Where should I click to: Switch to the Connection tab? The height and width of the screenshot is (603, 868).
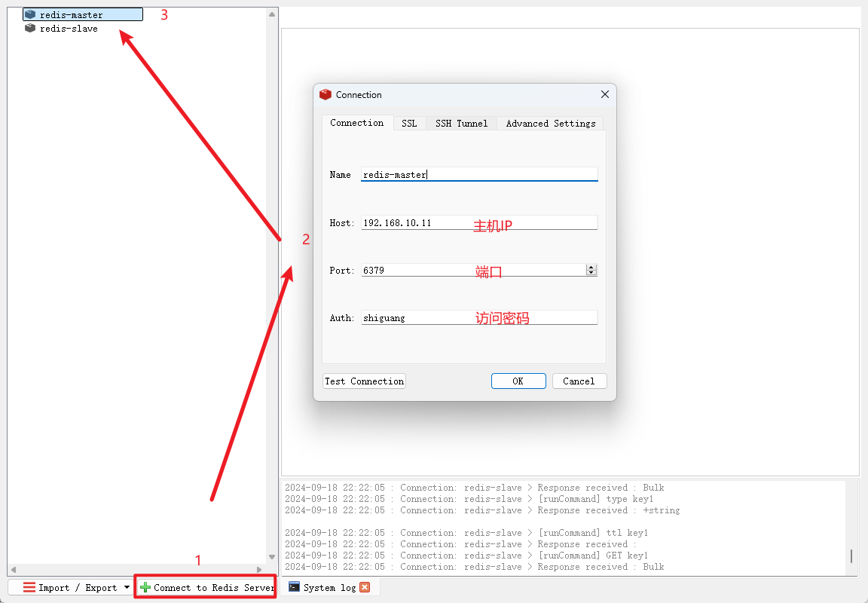coord(357,123)
